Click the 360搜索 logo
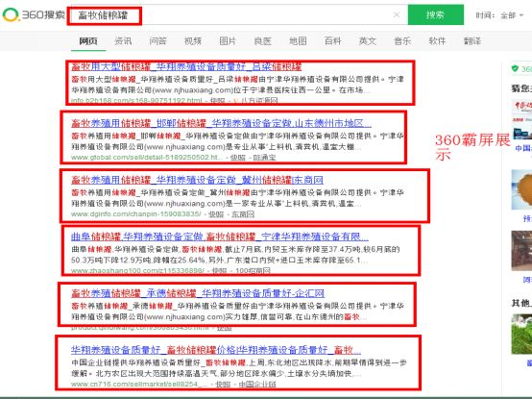532x399 pixels. tap(34, 15)
